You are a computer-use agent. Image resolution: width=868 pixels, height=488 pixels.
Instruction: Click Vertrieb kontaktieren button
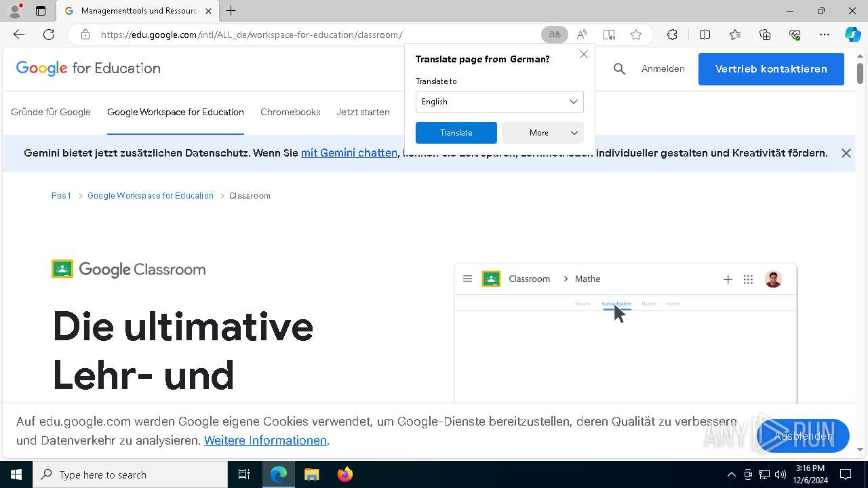pos(771,69)
